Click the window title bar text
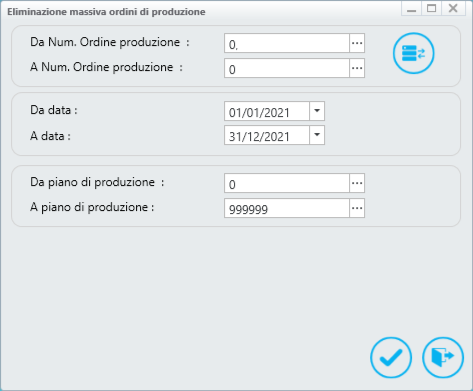This screenshot has width=473, height=391. point(106,12)
